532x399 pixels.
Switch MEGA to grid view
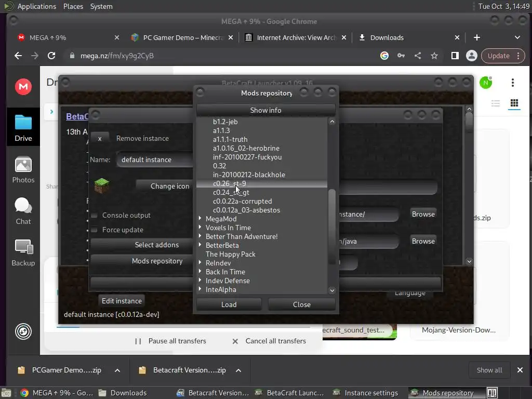coord(514,103)
